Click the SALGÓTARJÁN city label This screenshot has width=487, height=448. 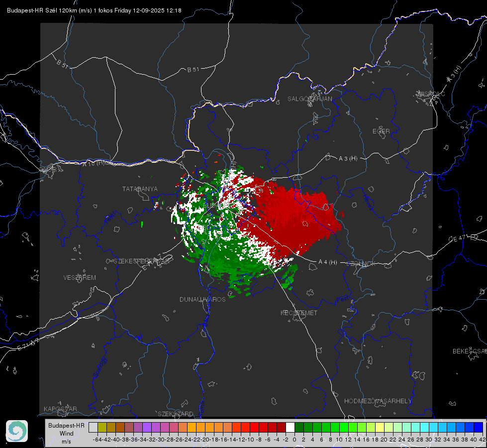click(309, 99)
